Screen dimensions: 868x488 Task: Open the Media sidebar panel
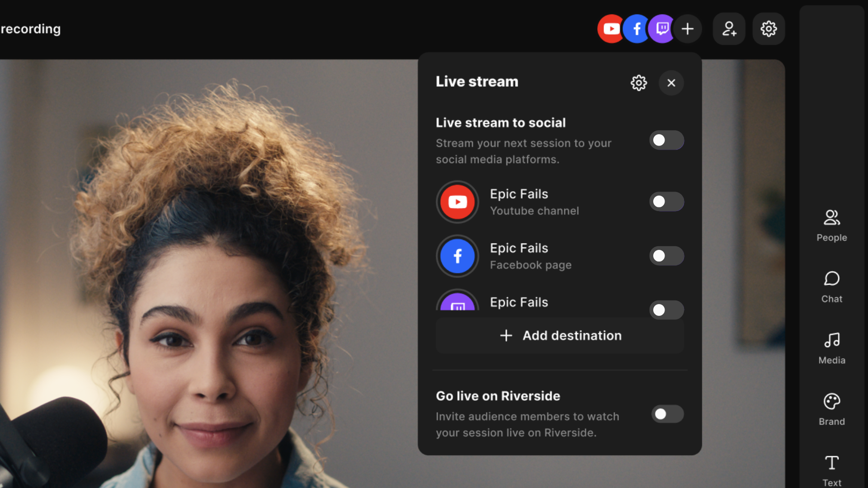(832, 349)
